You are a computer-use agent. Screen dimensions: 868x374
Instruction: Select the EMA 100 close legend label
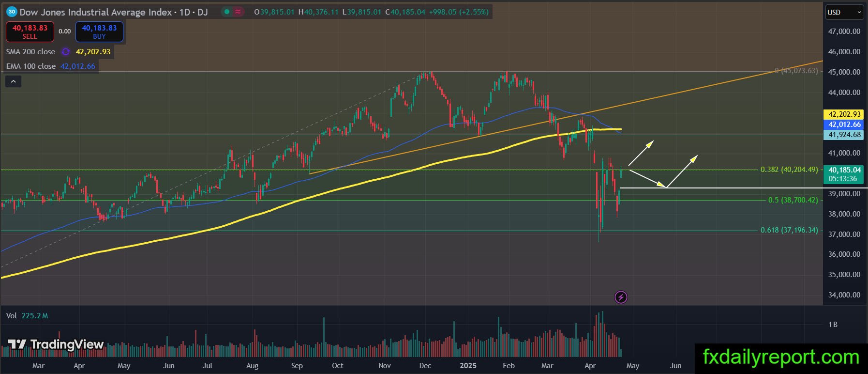click(x=31, y=66)
